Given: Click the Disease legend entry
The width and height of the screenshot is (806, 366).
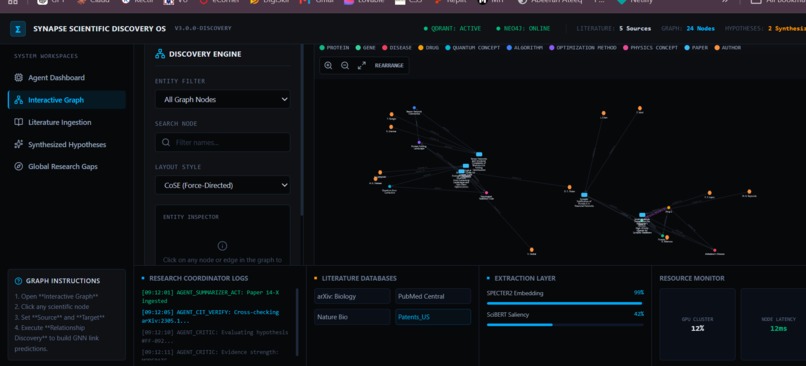Looking at the screenshot, I should 397,48.
